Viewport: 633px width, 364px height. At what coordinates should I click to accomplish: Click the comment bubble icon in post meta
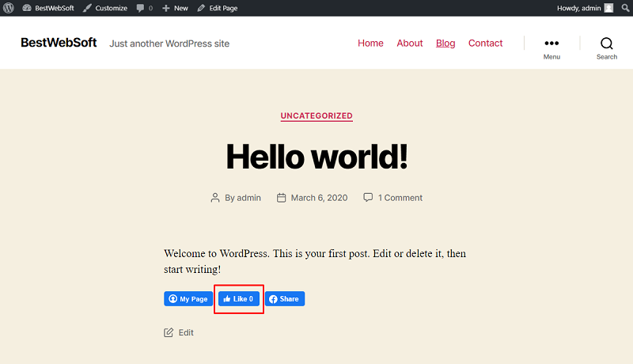point(368,197)
